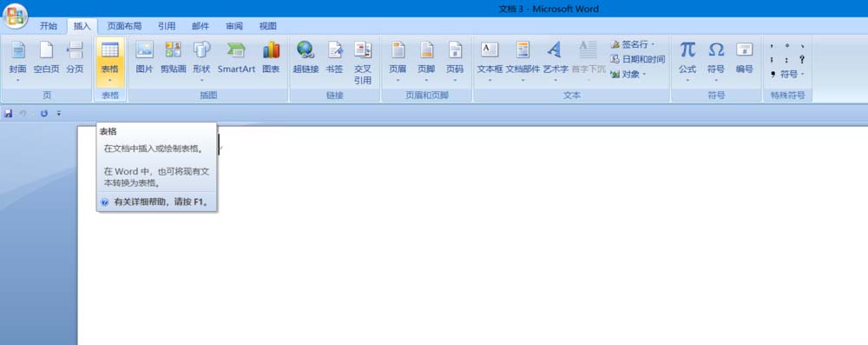
Task: Expand the arrow next to 对象
Action: click(x=644, y=75)
